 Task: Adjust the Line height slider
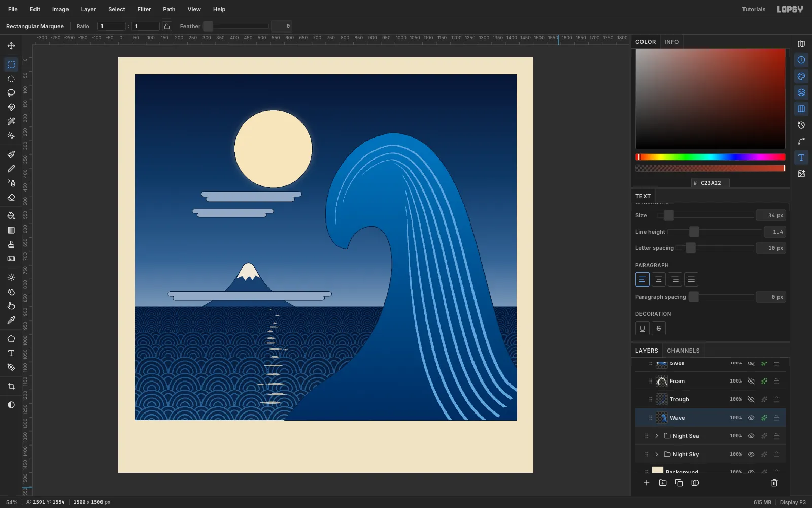tap(715, 232)
